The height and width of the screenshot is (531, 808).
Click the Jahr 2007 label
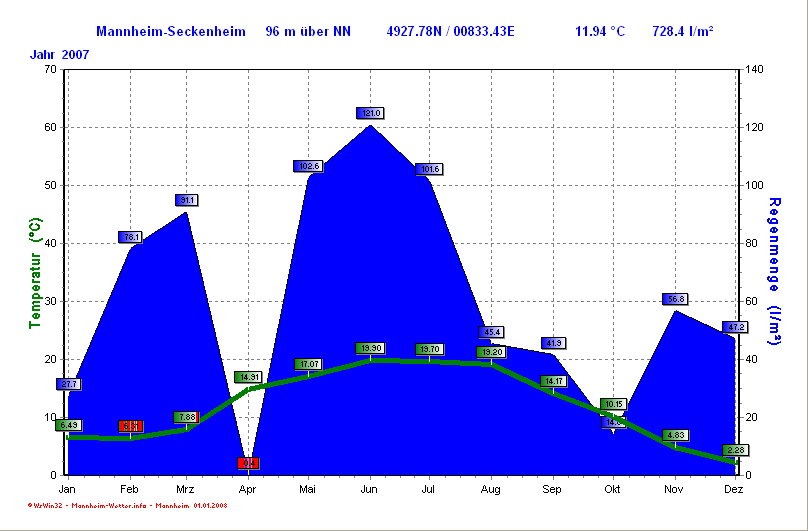(60, 54)
